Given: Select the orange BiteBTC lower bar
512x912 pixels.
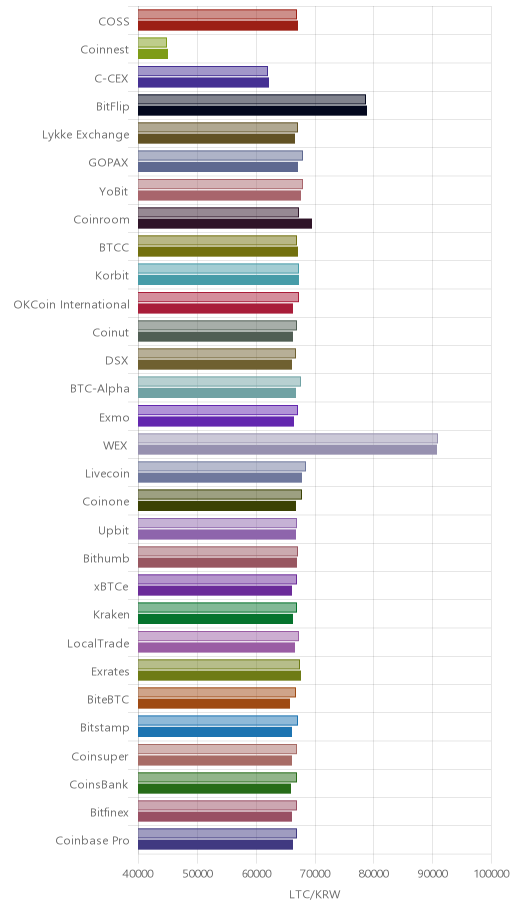Looking at the screenshot, I should tap(214, 704).
